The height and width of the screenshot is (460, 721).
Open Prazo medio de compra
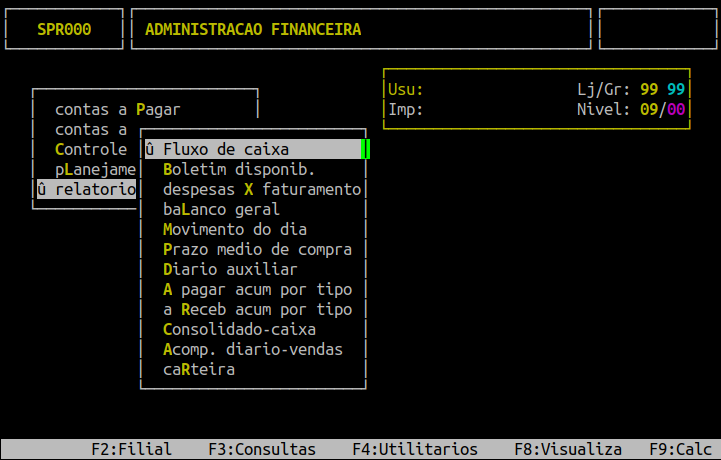pos(257,250)
